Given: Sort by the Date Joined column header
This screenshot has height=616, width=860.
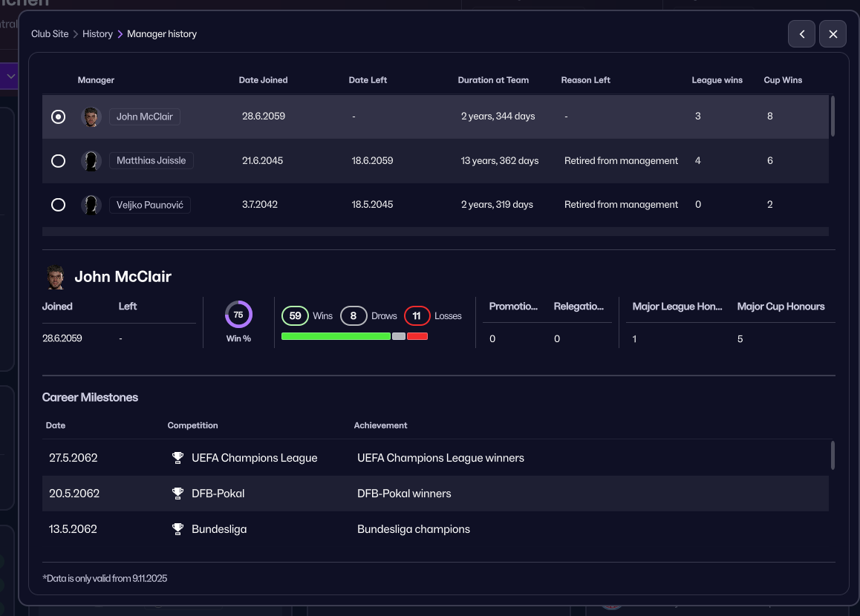Looking at the screenshot, I should (x=263, y=80).
